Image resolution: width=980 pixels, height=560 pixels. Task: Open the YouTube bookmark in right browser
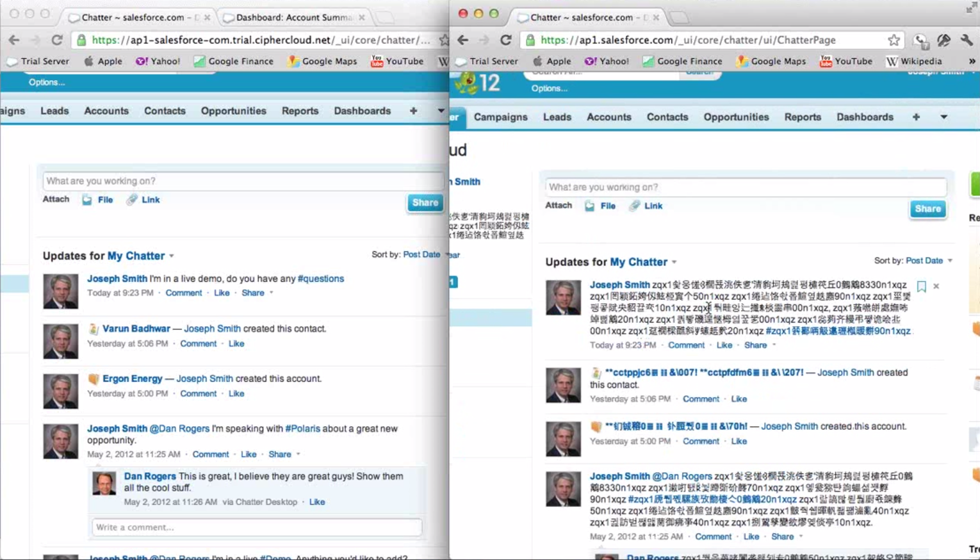(x=846, y=62)
